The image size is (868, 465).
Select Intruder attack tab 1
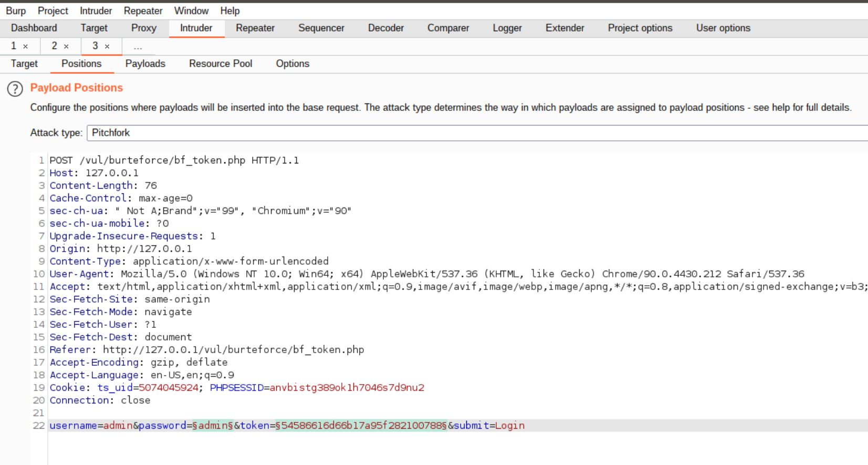(x=14, y=46)
